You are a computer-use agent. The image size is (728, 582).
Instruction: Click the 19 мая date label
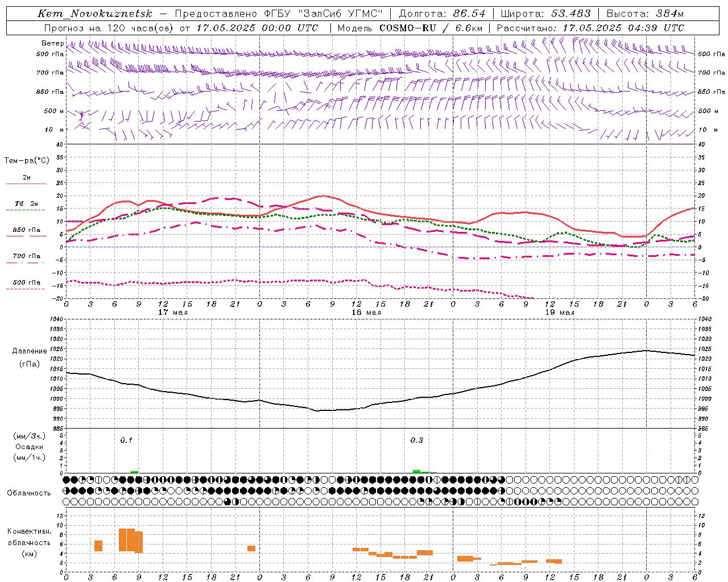click(560, 313)
